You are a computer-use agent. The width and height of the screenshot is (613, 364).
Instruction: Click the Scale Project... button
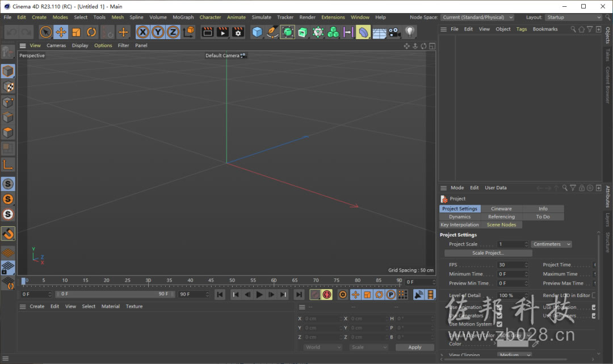tap(488, 253)
